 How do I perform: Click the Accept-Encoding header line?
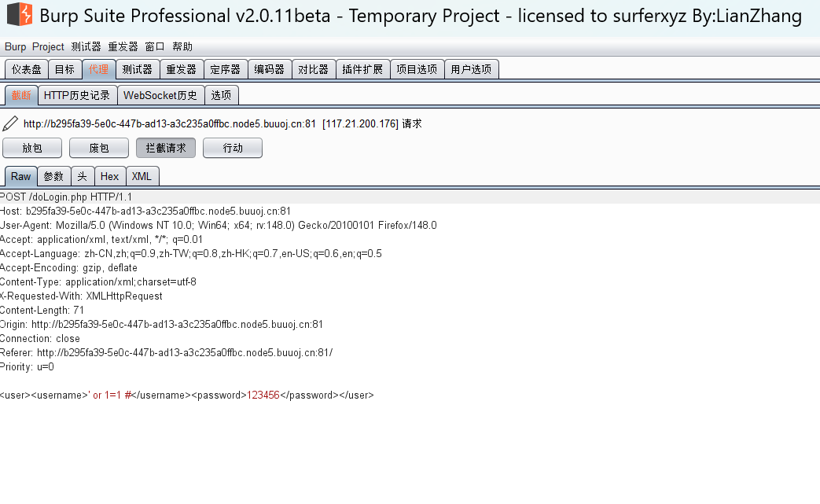point(68,267)
